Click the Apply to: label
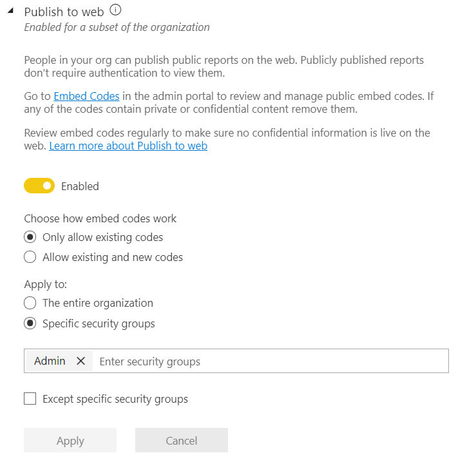This screenshot has width=476, height=462. coord(45,284)
